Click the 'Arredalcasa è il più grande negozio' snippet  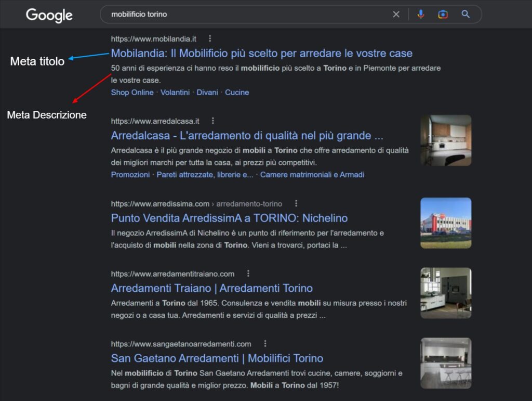tap(260, 157)
